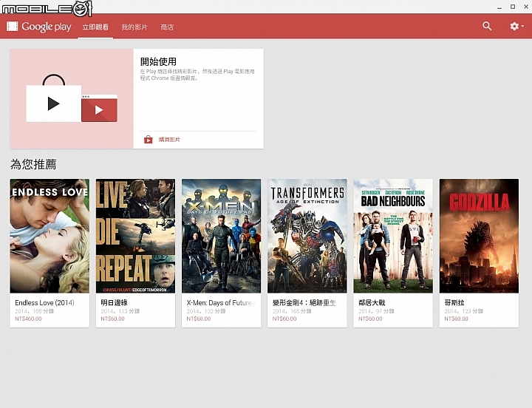Click the Google Play movies film icon
Screen dimensions: 532x408
coord(13,26)
